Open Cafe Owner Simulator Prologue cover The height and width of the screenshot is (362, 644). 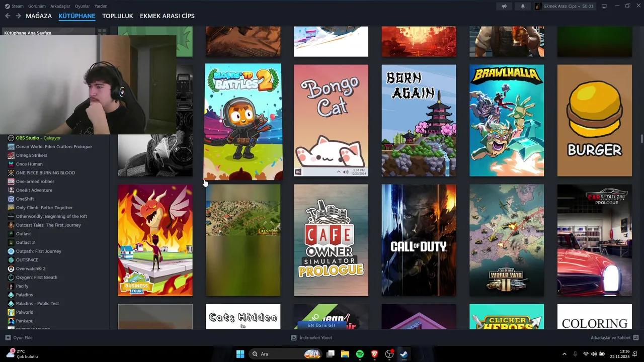[x=331, y=240]
